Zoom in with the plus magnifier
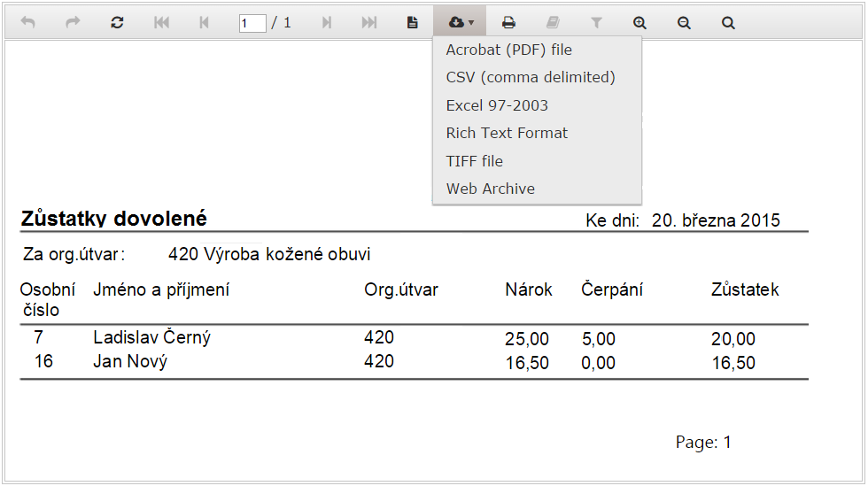This screenshot has height=486, width=868. [x=639, y=23]
